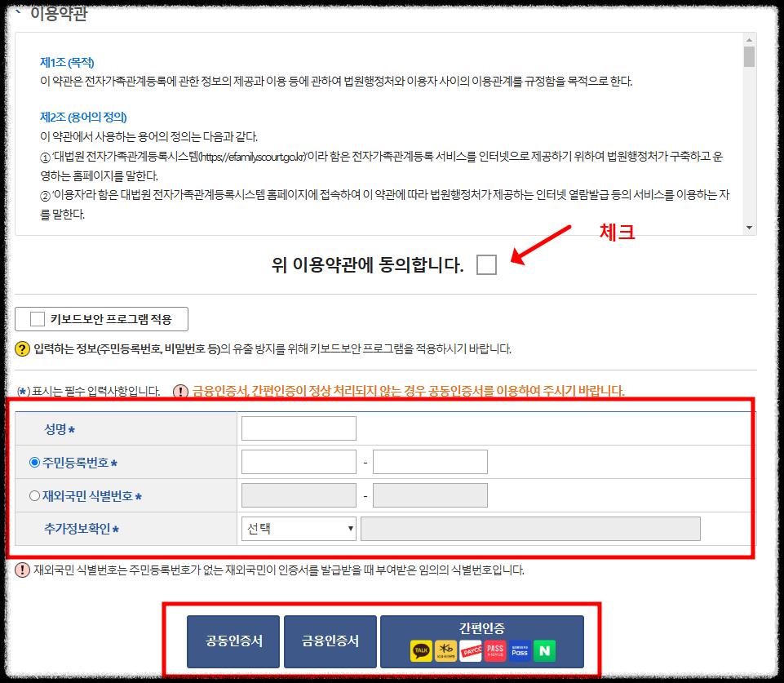Image resolution: width=784 pixels, height=683 pixels.
Task: Click the terms scrollbar thumb
Action: (749, 56)
